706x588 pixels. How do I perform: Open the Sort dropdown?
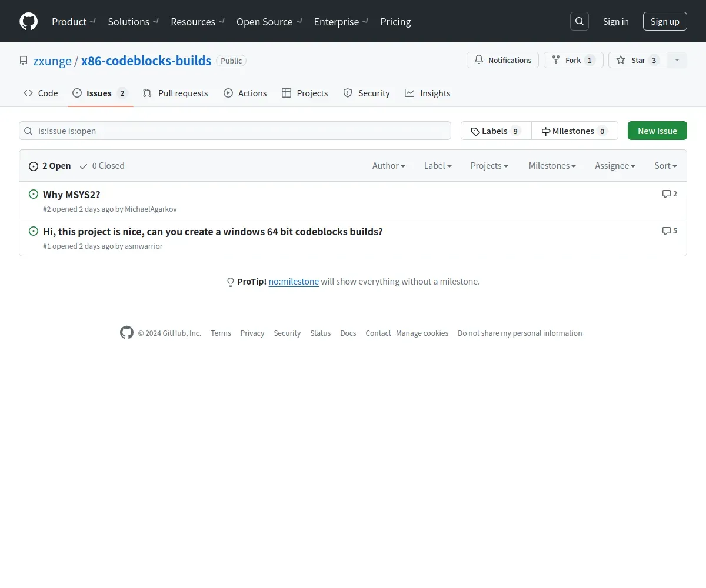tap(665, 166)
